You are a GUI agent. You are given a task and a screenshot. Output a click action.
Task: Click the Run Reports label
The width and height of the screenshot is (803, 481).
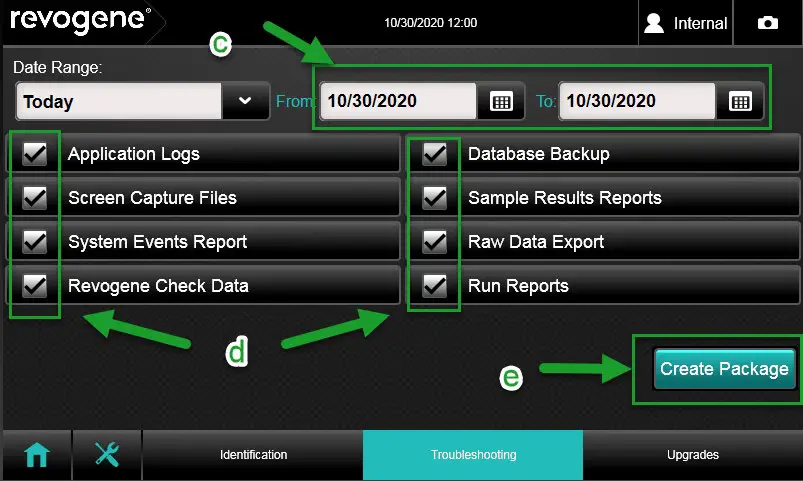click(x=518, y=286)
